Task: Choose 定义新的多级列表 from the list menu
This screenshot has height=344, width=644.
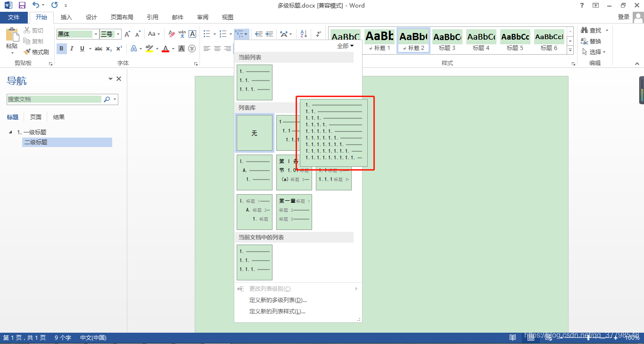Action: click(278, 300)
